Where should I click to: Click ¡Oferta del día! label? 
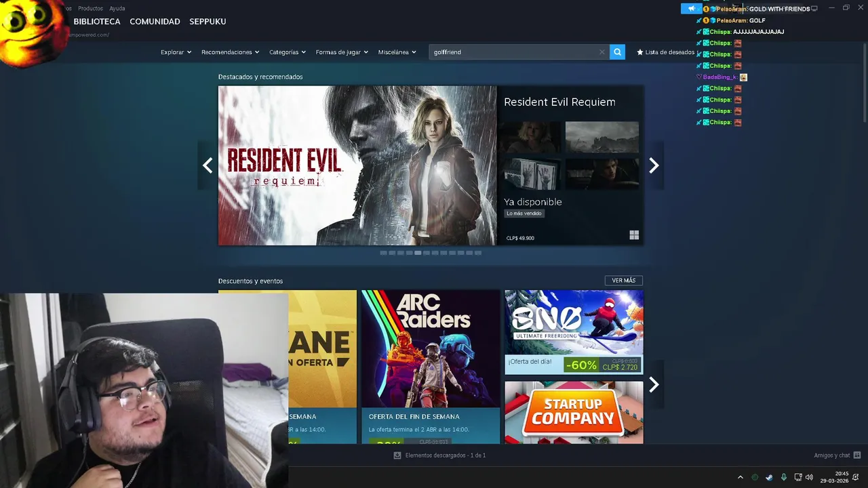tap(530, 361)
